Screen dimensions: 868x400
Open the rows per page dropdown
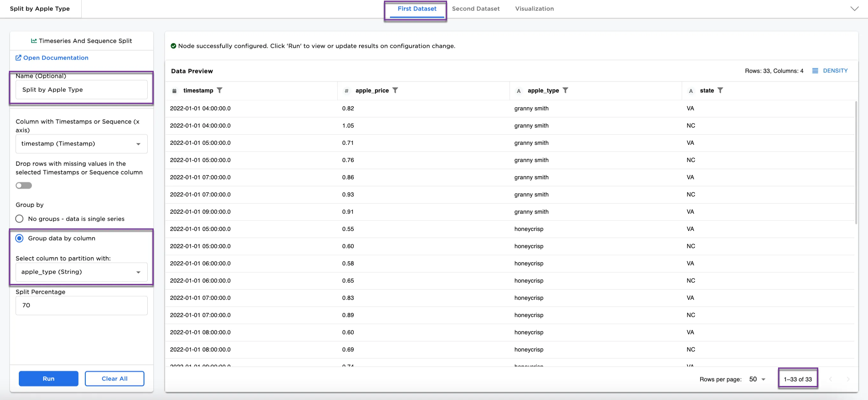click(x=757, y=379)
